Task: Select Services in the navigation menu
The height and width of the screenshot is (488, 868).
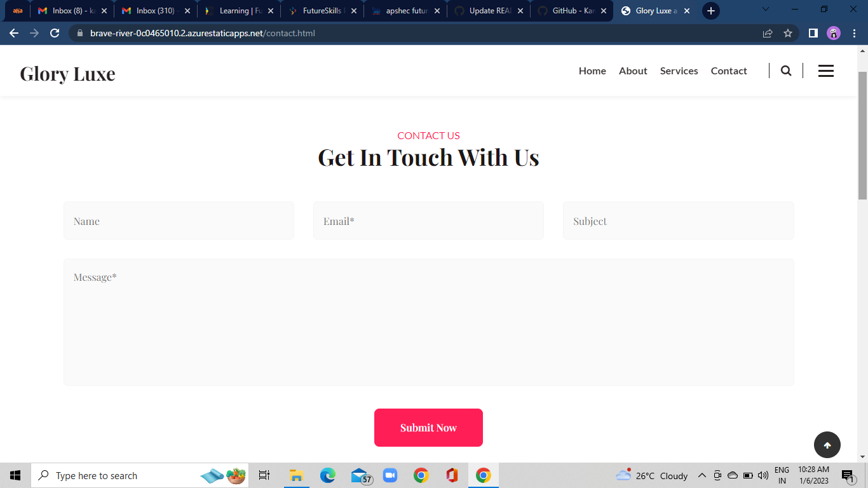Action: pos(679,71)
